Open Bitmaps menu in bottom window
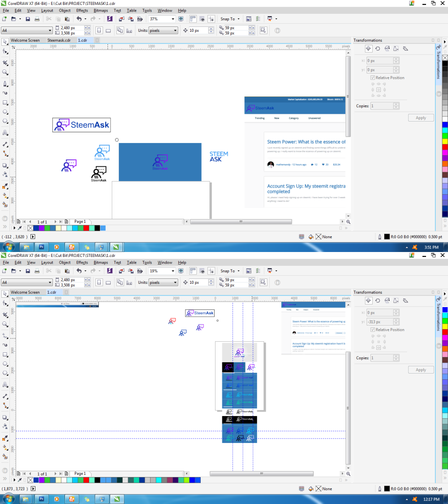 coord(100,262)
